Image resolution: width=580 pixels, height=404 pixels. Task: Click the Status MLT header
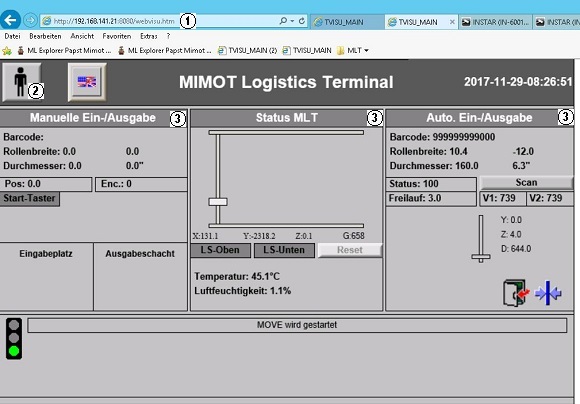point(287,118)
